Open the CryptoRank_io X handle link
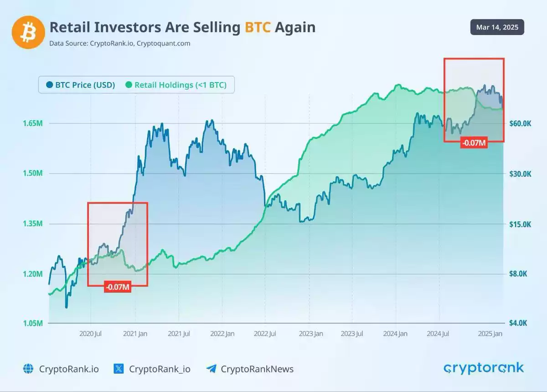The height and width of the screenshot is (392, 547). pyautogui.click(x=160, y=369)
